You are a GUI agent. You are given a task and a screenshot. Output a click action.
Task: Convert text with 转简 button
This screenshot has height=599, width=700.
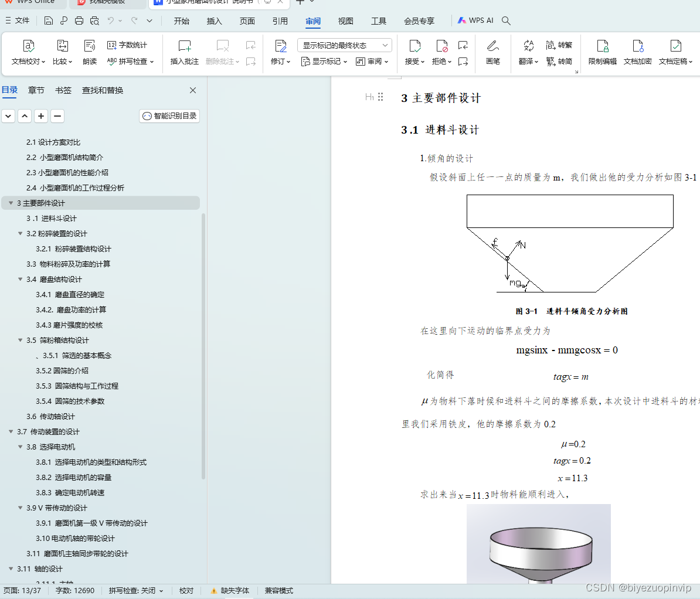coord(559,61)
